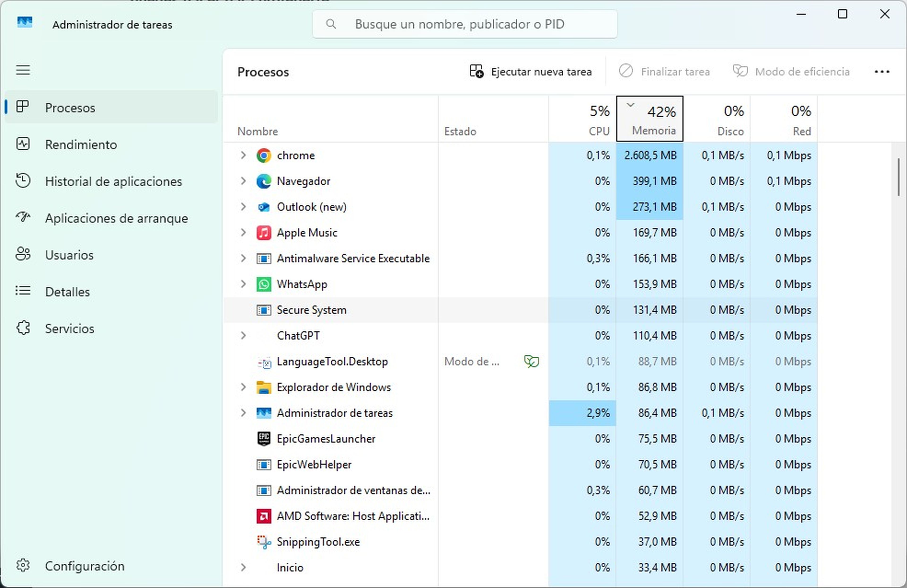Click the search magnifier icon
The height and width of the screenshot is (588, 907).
coord(331,24)
